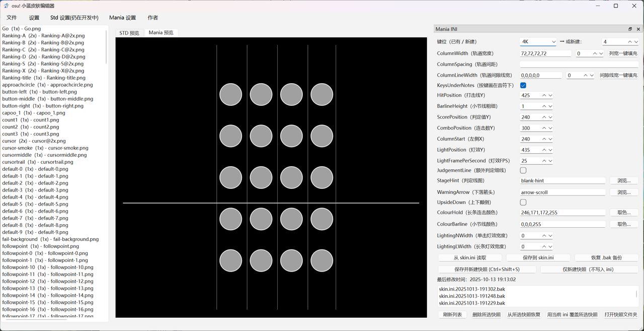Click the ColumnSpacing text field
The height and width of the screenshot is (331, 644).
tap(579, 64)
